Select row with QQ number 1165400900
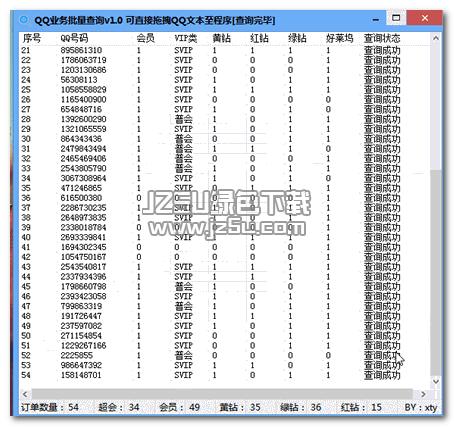454x427 pixels. coord(211,99)
